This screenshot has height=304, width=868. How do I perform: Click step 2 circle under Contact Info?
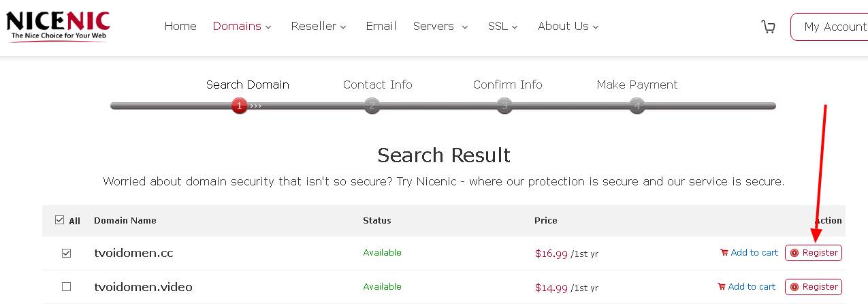[x=371, y=106]
